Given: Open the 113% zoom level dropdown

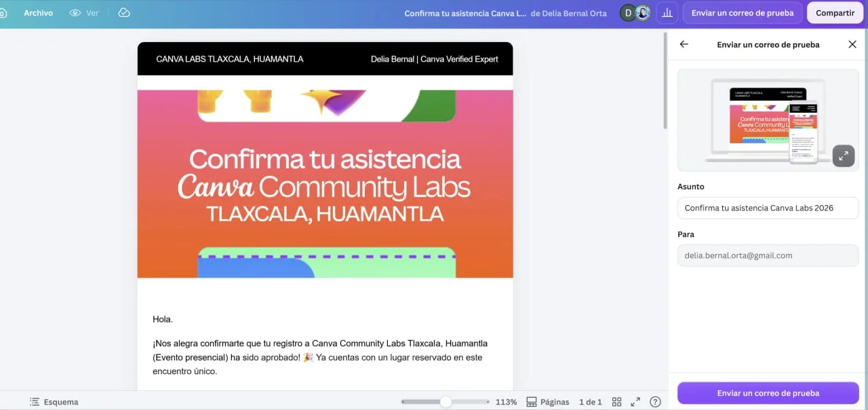Looking at the screenshot, I should 506,402.
